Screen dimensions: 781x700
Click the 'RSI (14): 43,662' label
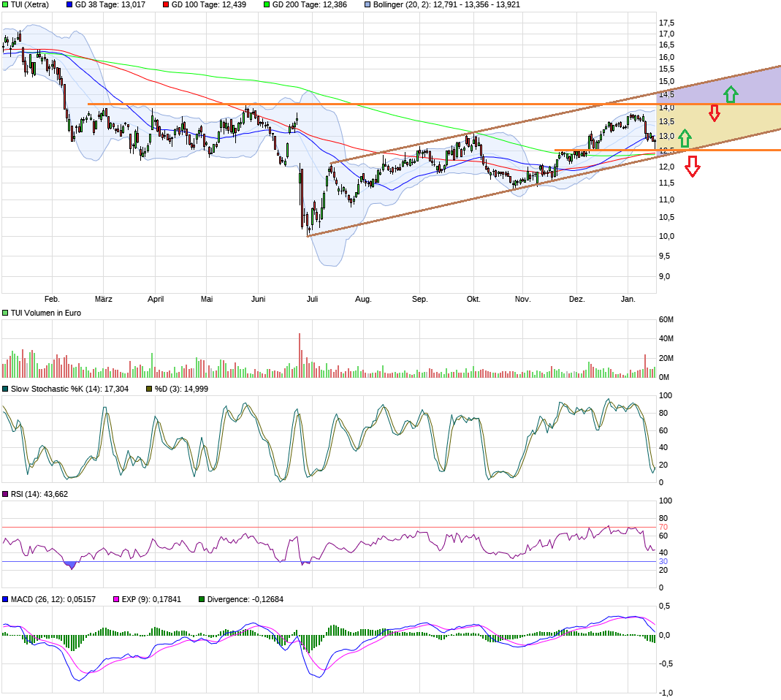tap(39, 494)
